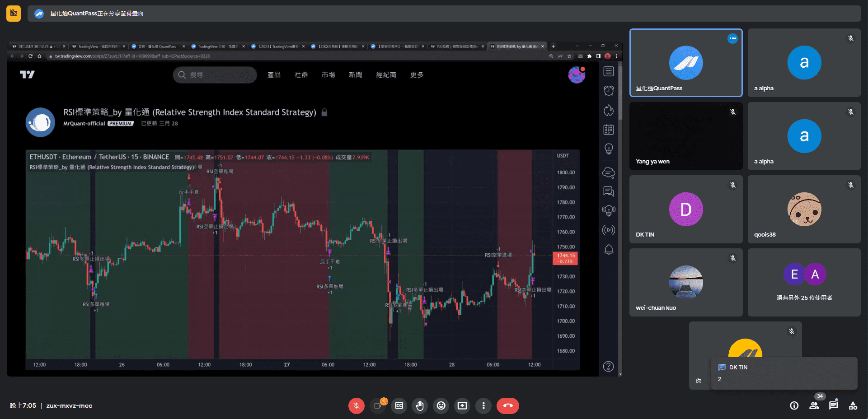Open the ideas stream sidebar icon
868x419 pixels.
tap(609, 211)
